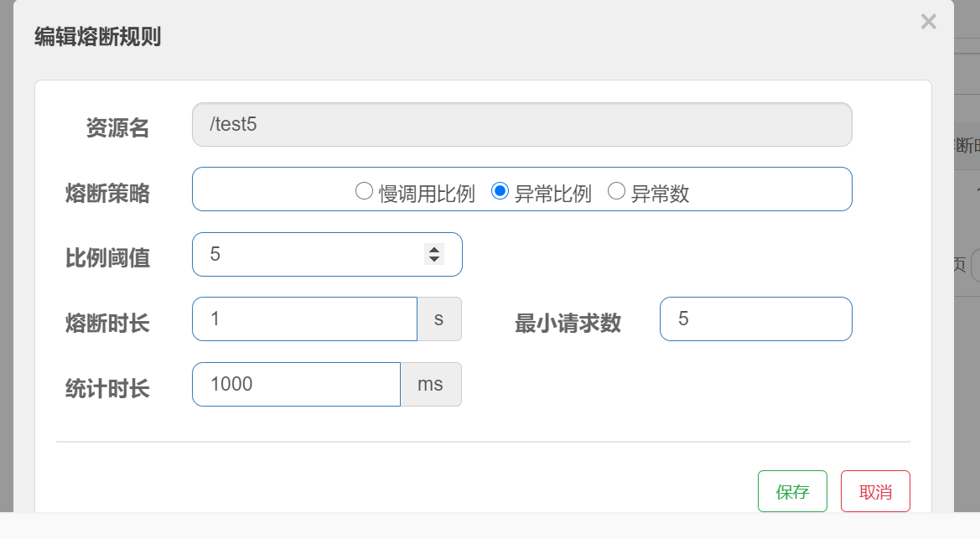
Task: Save the rule with 保存
Action: (x=792, y=491)
